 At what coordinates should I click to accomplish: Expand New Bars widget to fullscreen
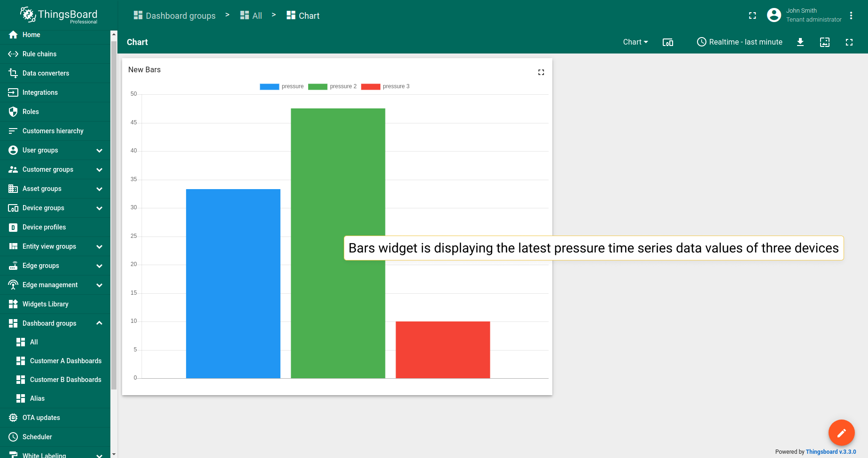(541, 72)
